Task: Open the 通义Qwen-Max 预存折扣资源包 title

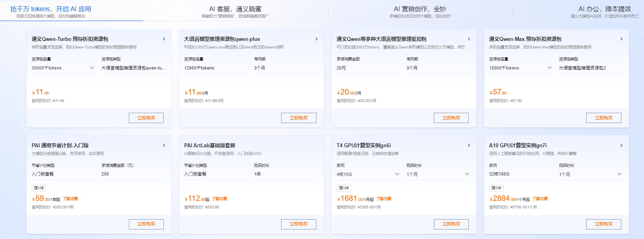Action: pyautogui.click(x=525, y=39)
